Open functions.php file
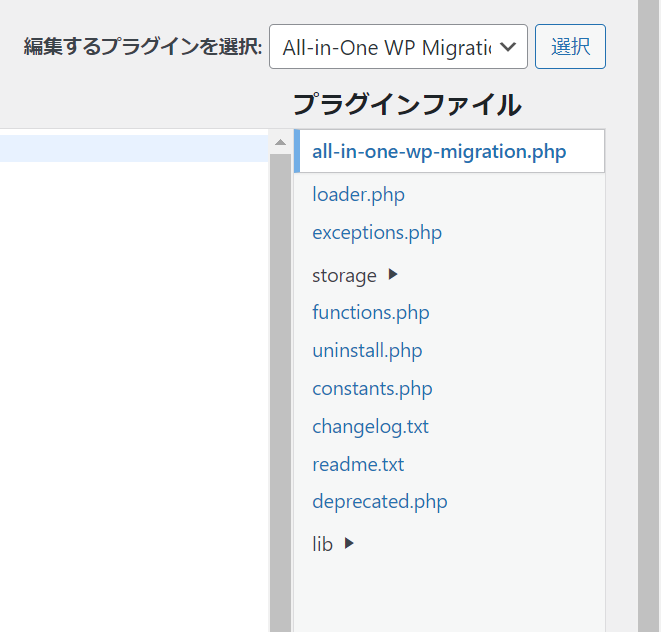661x632 pixels. tap(371, 313)
